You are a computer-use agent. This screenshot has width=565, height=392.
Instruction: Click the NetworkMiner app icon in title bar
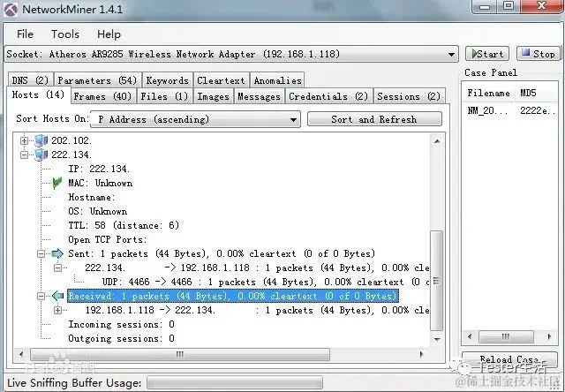tap(10, 9)
